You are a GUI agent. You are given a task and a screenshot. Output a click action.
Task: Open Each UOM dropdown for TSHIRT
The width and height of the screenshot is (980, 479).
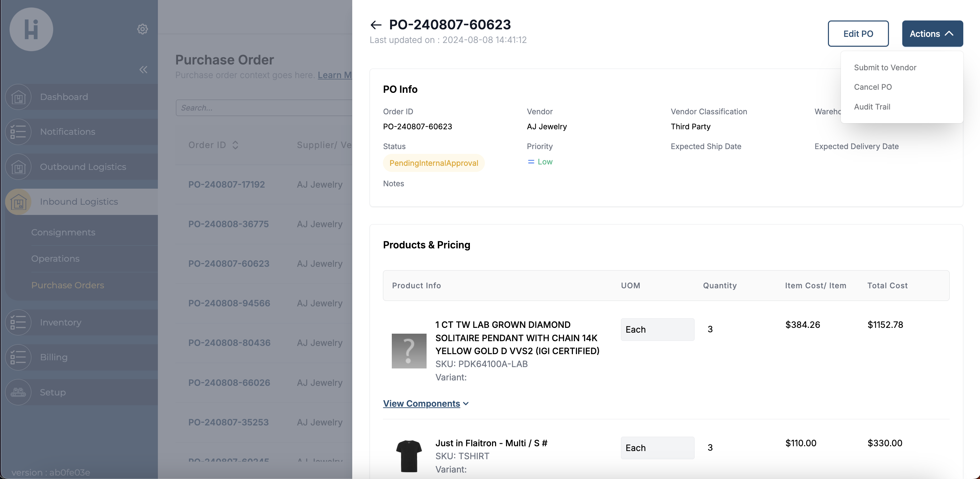(x=657, y=448)
